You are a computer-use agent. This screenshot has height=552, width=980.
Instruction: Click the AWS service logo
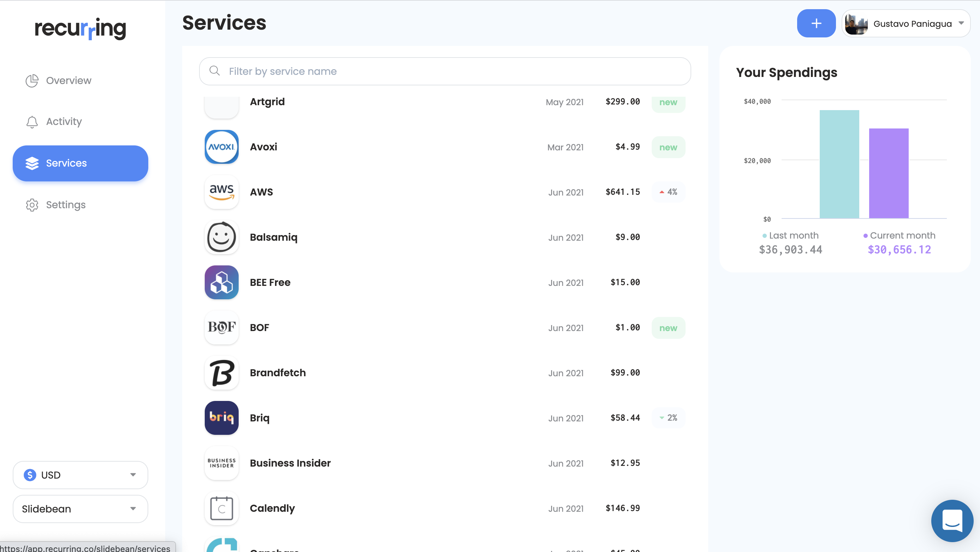coord(221,192)
